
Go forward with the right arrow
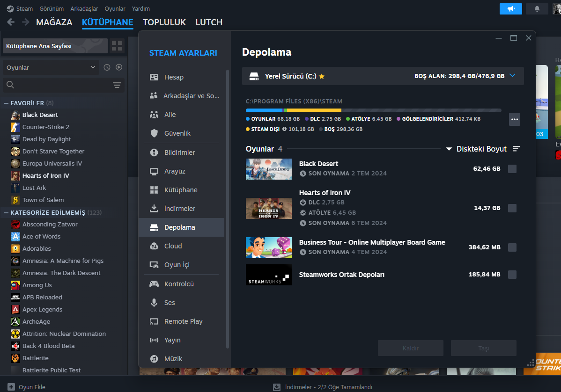(25, 22)
